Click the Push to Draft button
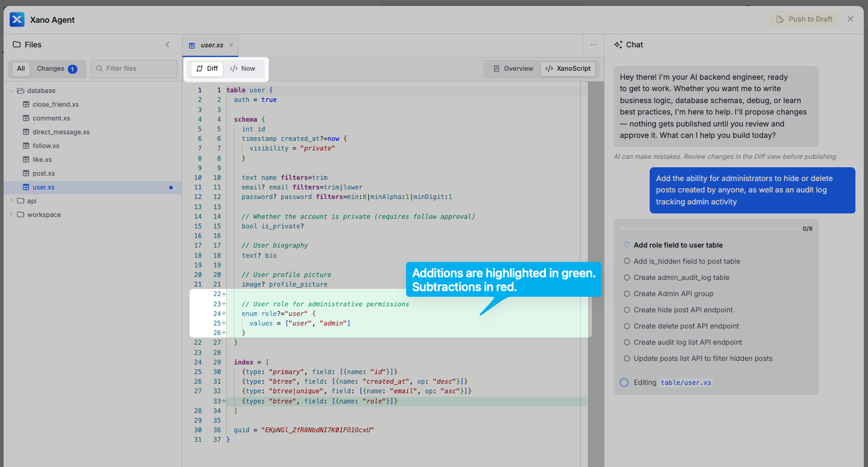The image size is (868, 467). [804, 19]
